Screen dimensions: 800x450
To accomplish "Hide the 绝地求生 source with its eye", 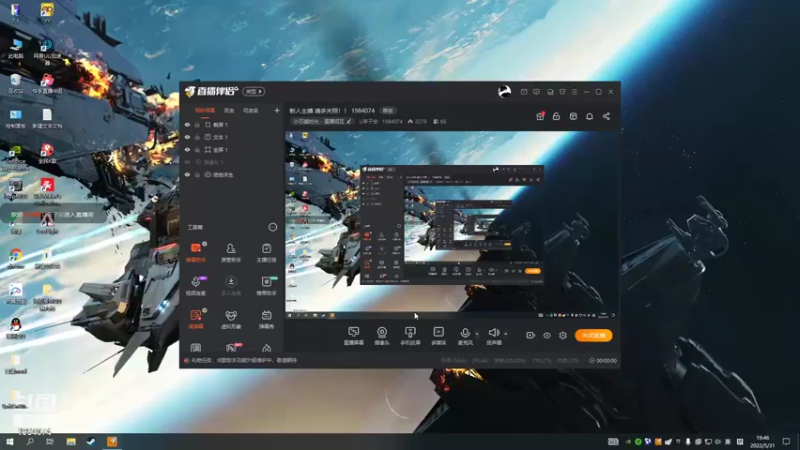I will [187, 174].
